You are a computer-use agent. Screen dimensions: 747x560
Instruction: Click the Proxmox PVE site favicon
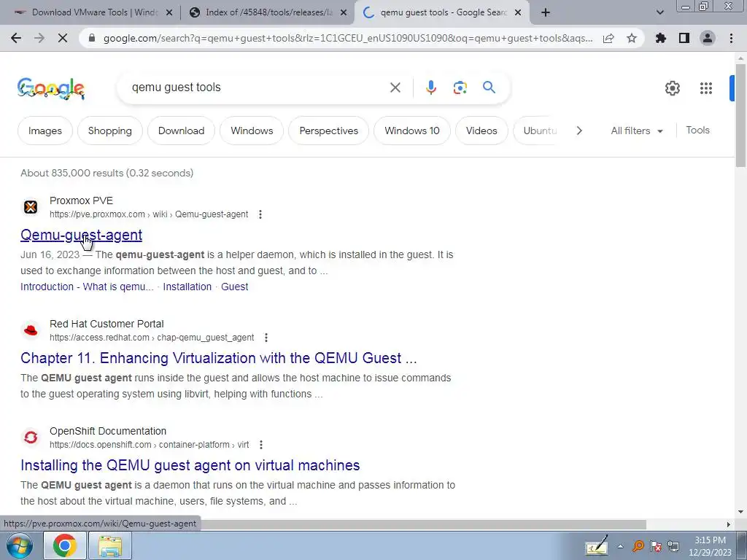tap(31, 207)
